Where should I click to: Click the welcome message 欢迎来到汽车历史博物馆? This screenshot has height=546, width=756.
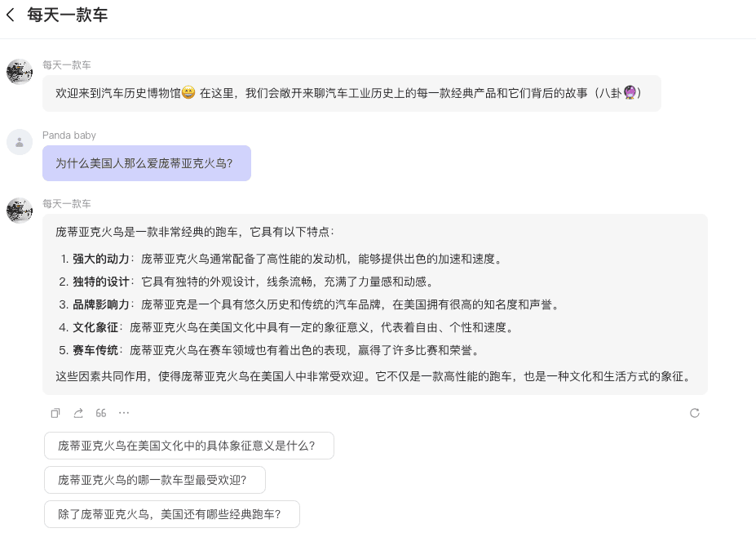tap(351, 94)
